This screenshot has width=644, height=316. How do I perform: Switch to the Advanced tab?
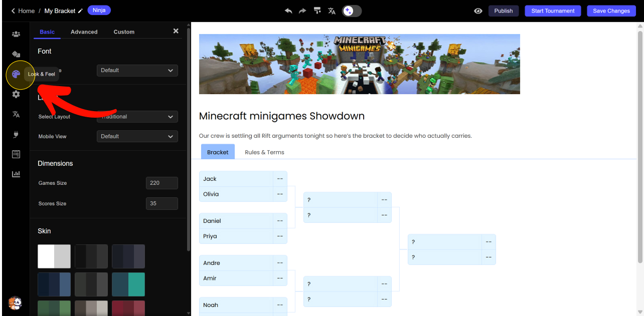tap(84, 32)
